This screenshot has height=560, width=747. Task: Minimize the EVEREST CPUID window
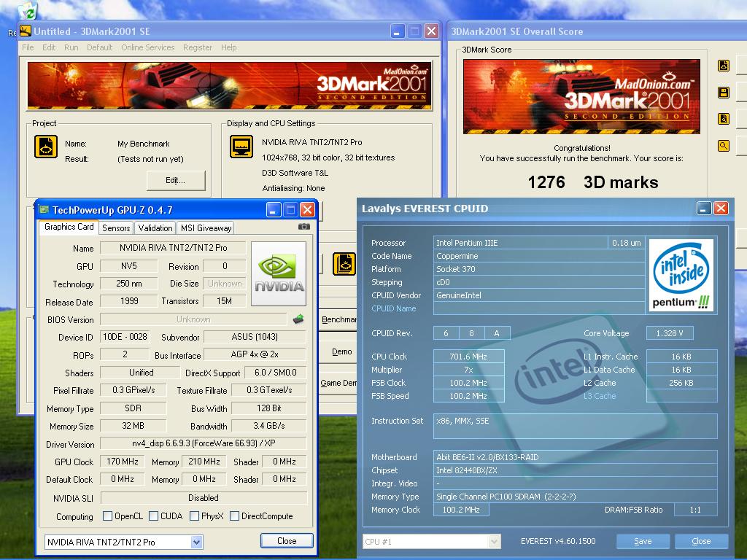(704, 208)
